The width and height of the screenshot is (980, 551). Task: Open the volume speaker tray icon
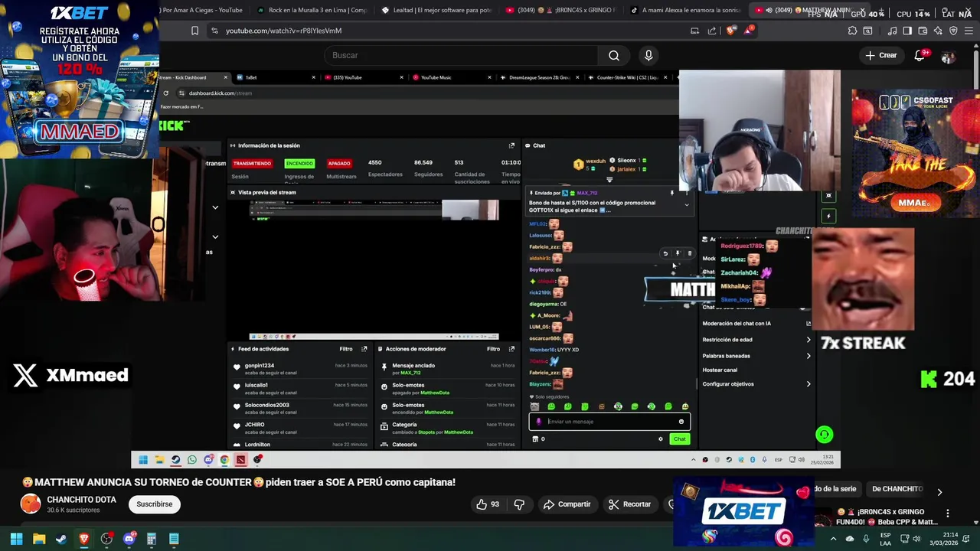(x=916, y=539)
